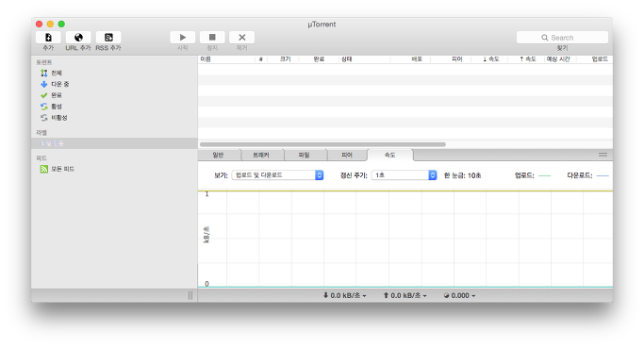
Task: Click the yellow minimize window button
Action: pos(50,24)
